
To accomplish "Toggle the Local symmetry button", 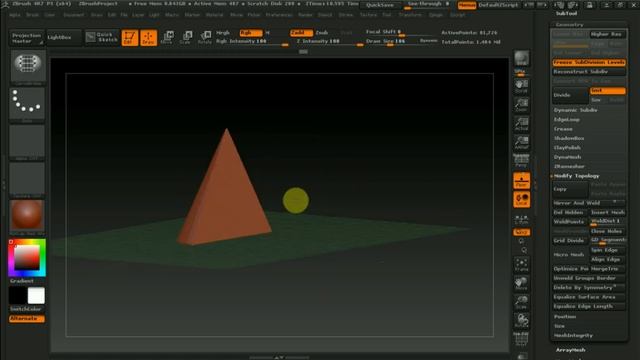I will (x=521, y=199).
